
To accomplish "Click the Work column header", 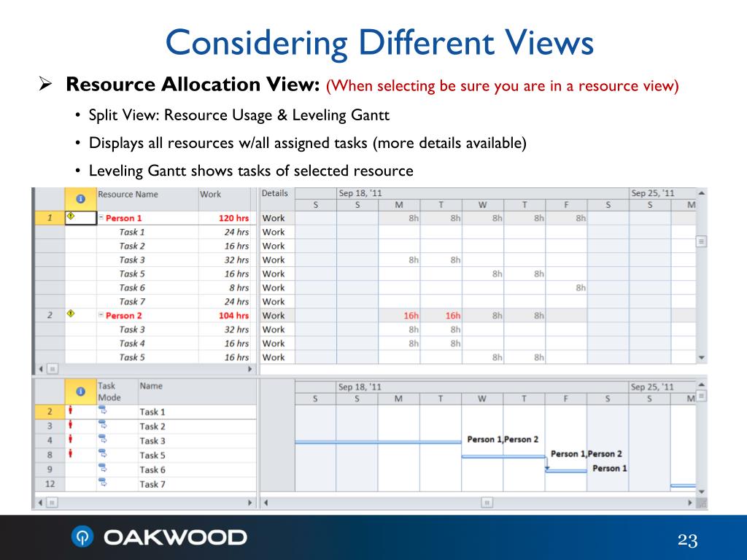I will 225,199.
